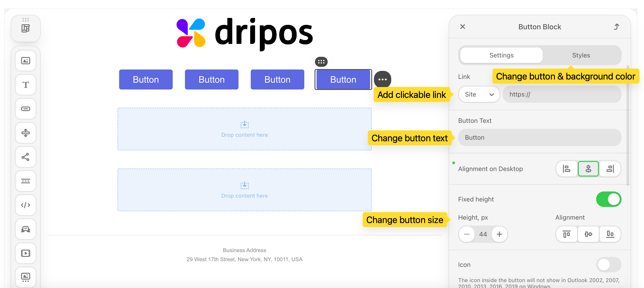Disable the Fixed height toggle
Image resolution: width=644 pixels, height=288 pixels.
[x=608, y=199]
